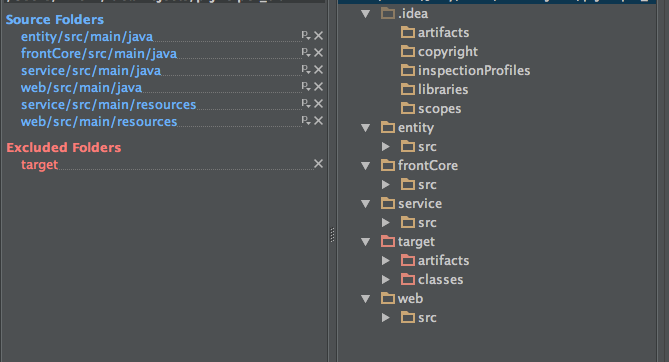This screenshot has height=362, width=669.
Task: Edit package prefix for frontCore/src/main/java
Action: click(306, 53)
